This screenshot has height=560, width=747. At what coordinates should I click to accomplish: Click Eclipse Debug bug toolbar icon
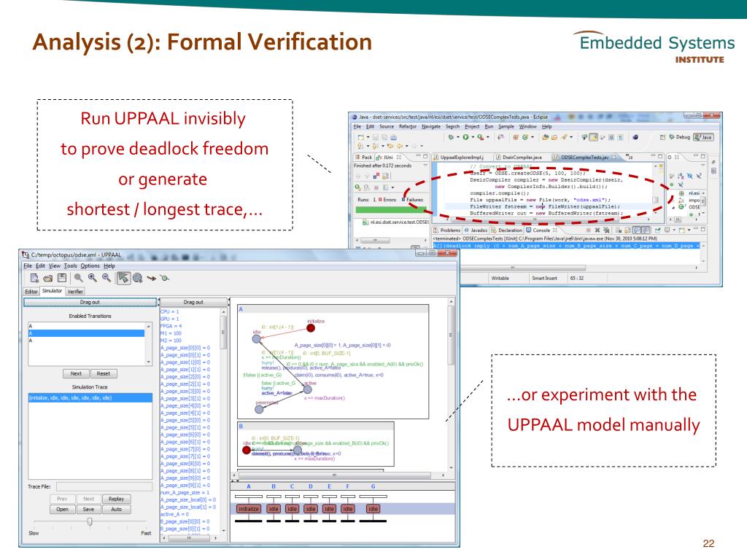[451, 137]
